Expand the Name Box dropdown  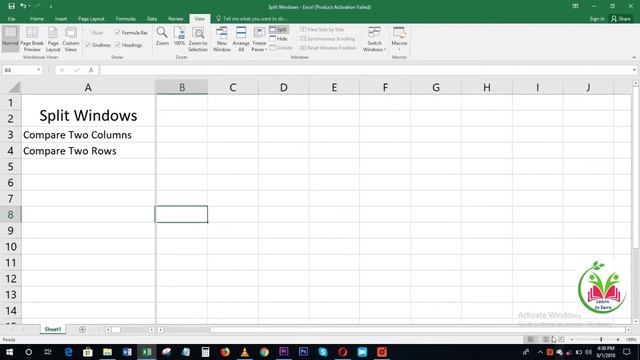coord(38,70)
